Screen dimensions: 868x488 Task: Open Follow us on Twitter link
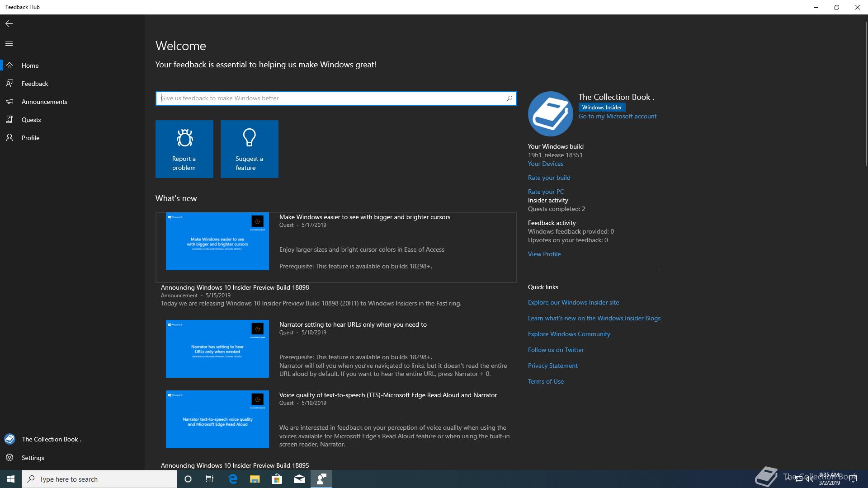pyautogui.click(x=556, y=350)
